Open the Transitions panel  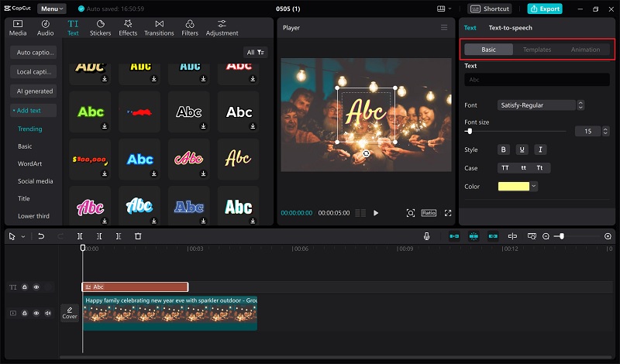click(x=159, y=28)
